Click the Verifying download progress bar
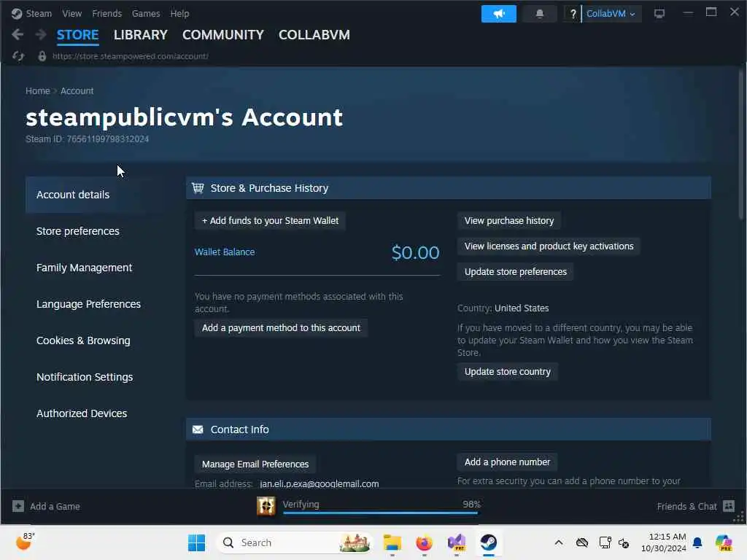This screenshot has width=747, height=560. point(381,513)
